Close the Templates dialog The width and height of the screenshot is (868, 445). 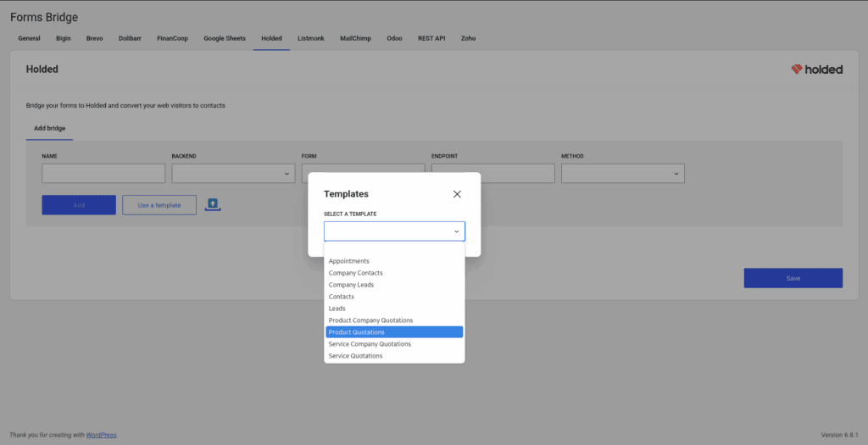click(x=457, y=194)
